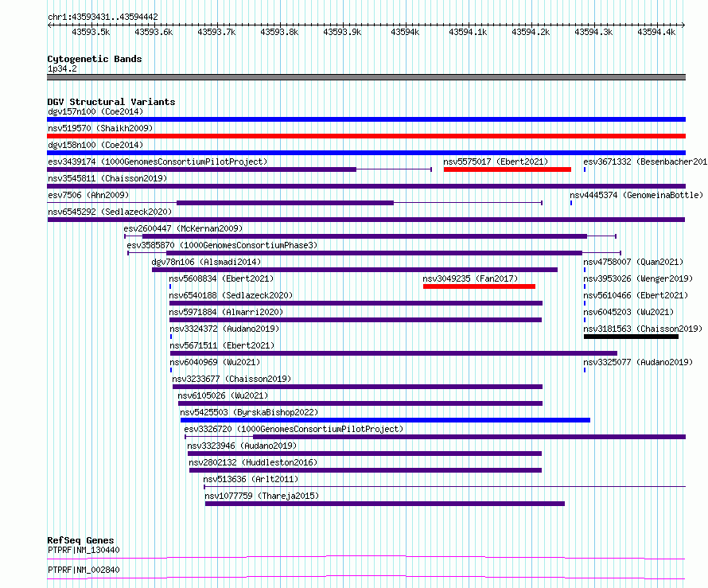The height and width of the screenshot is (588, 708).
Task: Click the Cytogenetic Bands track title
Action: [95, 59]
